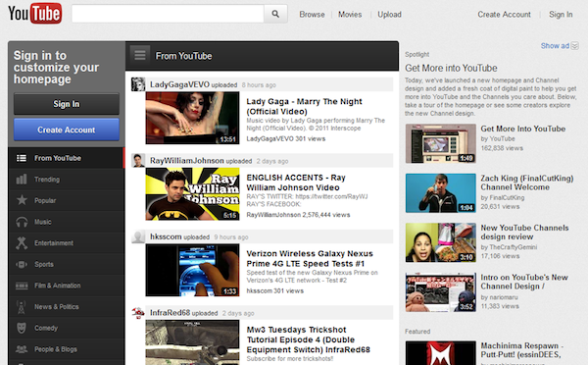
Task: Open ENGLISH ACCENTS video thumbnail
Action: point(192,193)
